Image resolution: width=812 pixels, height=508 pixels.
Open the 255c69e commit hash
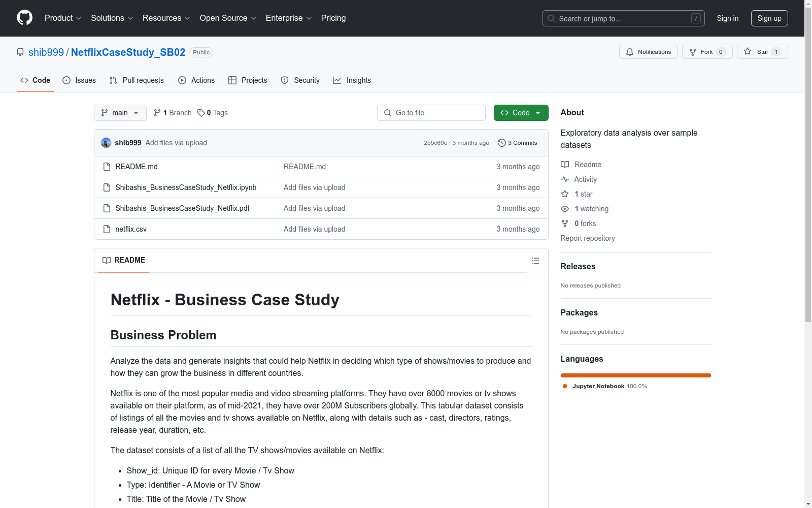435,143
